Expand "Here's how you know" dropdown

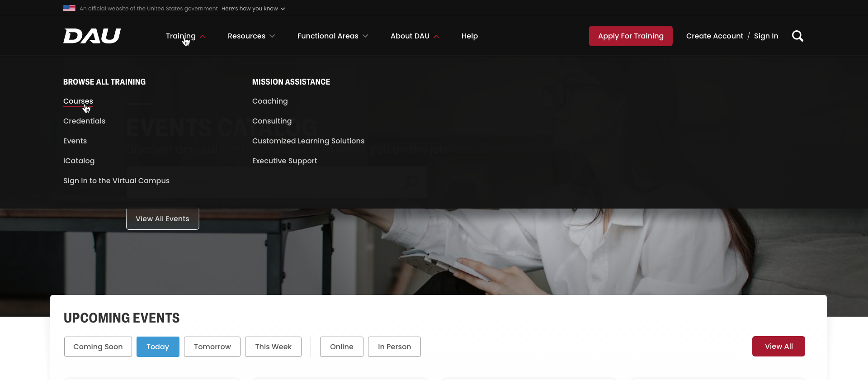253,9
